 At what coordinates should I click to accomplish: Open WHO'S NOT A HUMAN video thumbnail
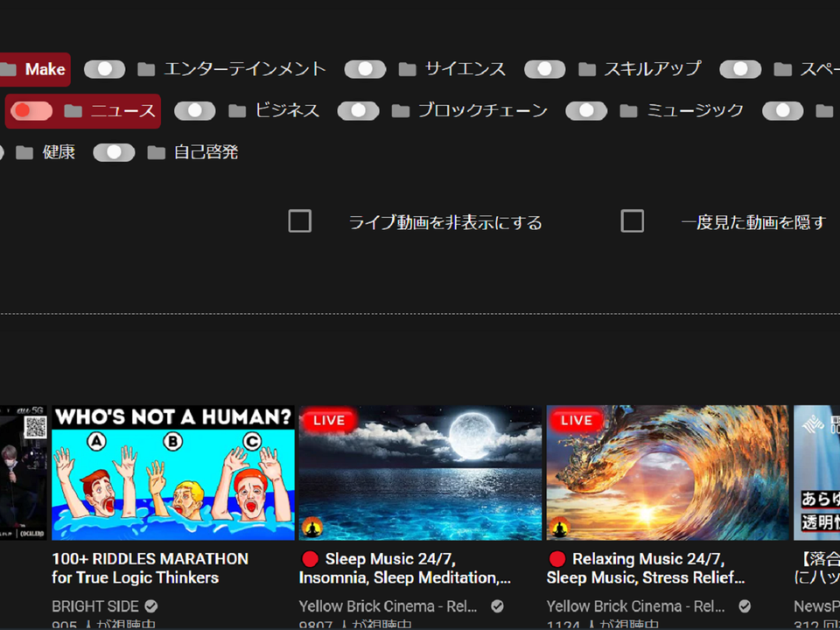173,472
